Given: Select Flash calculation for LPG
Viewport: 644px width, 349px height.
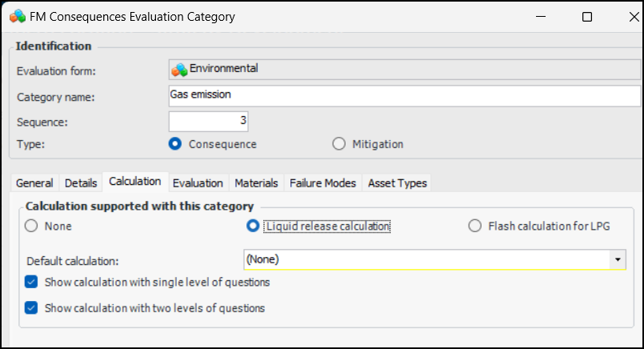Looking at the screenshot, I should [475, 227].
